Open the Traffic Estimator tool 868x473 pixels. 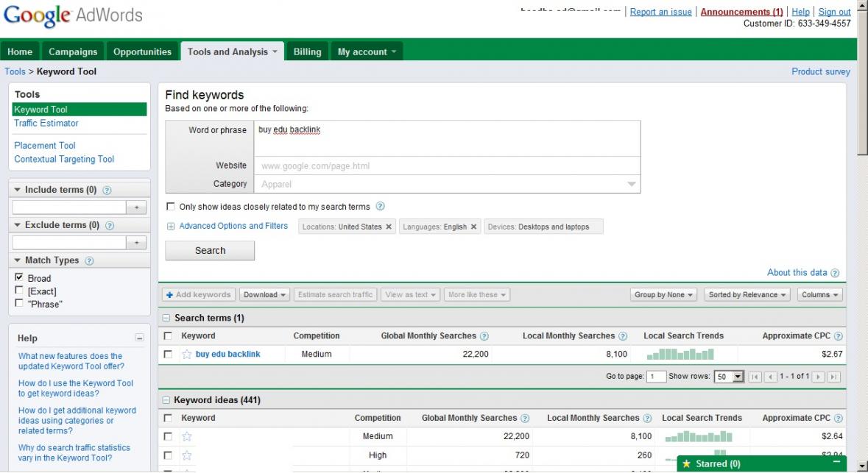46,124
